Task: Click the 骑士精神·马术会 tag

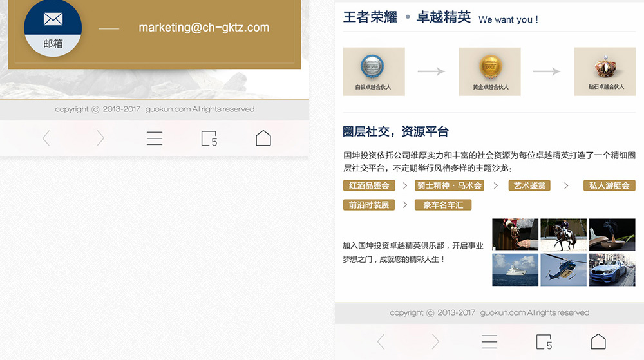Action: click(450, 185)
